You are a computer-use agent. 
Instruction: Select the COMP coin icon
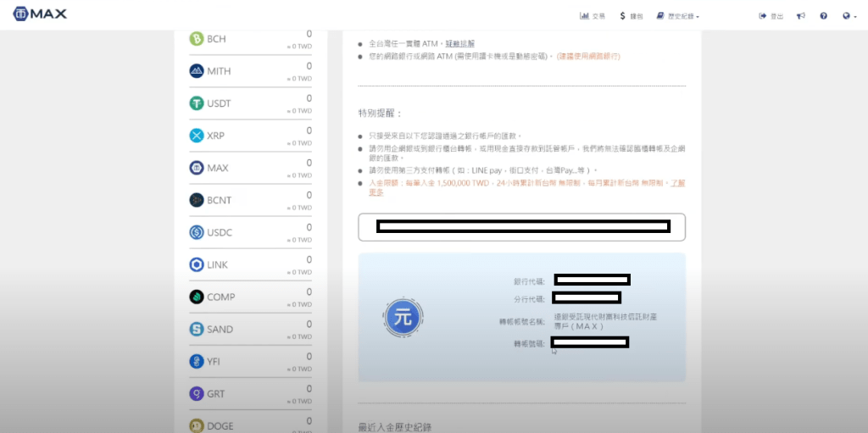point(197,297)
